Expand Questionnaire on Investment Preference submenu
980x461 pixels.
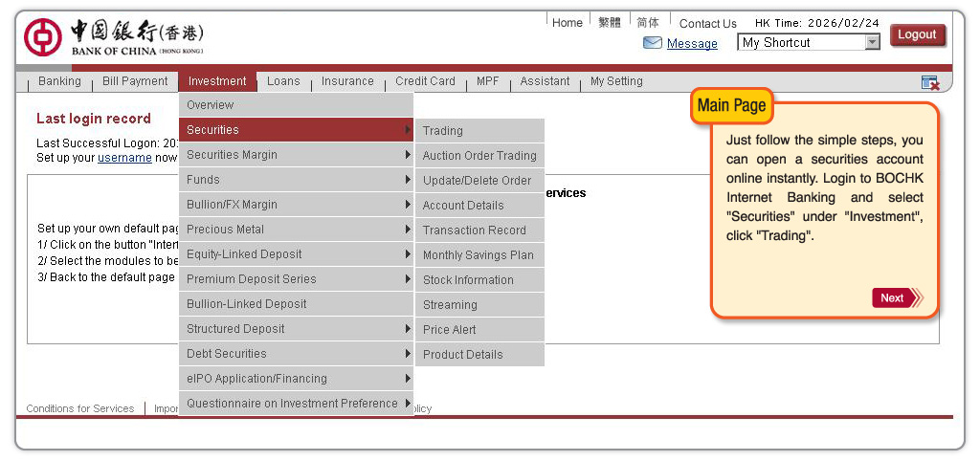point(296,404)
